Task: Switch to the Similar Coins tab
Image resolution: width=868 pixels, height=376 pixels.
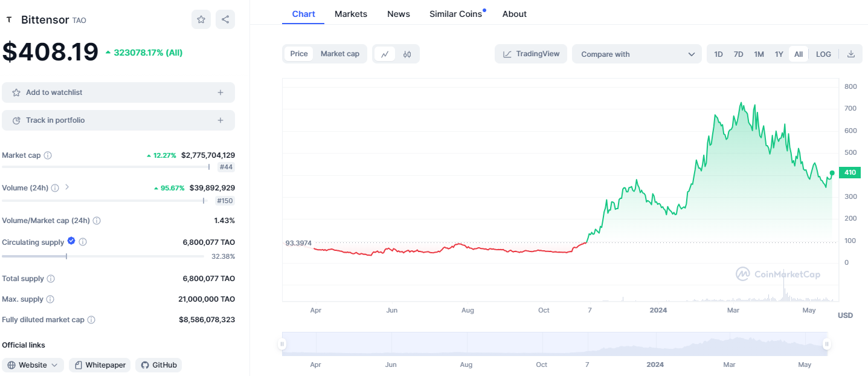Action: click(x=455, y=14)
